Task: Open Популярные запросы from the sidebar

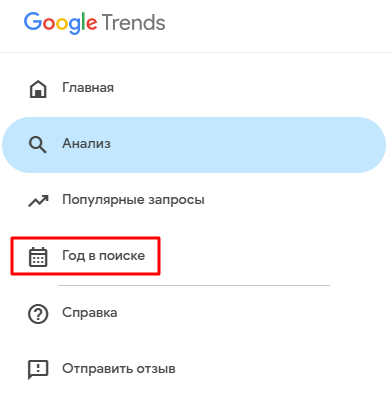Action: (133, 200)
